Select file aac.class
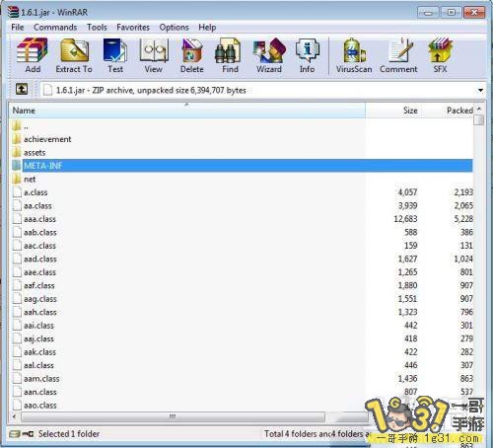This screenshot has height=448, width=493. [x=35, y=246]
